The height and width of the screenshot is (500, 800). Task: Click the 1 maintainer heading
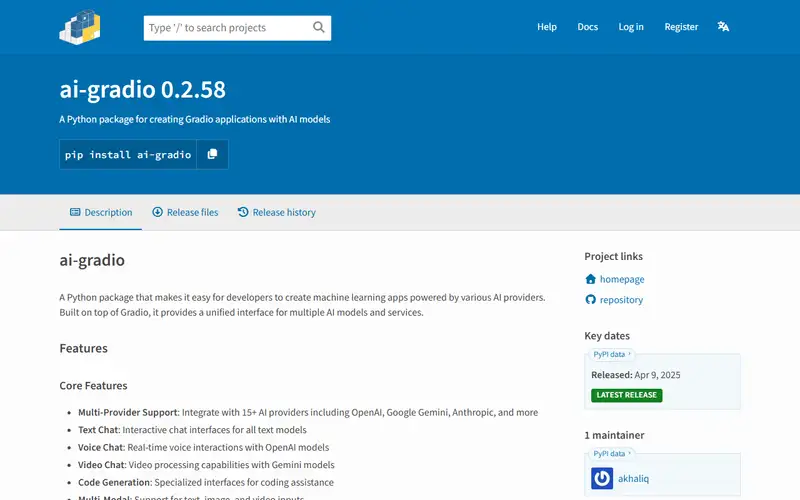click(614, 435)
